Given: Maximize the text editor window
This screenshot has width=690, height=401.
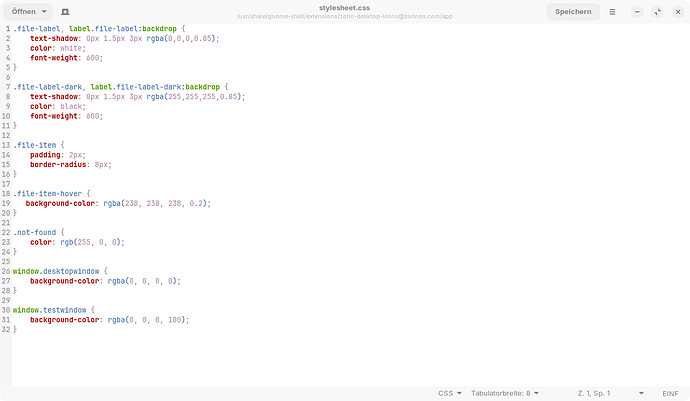Looking at the screenshot, I should point(657,11).
